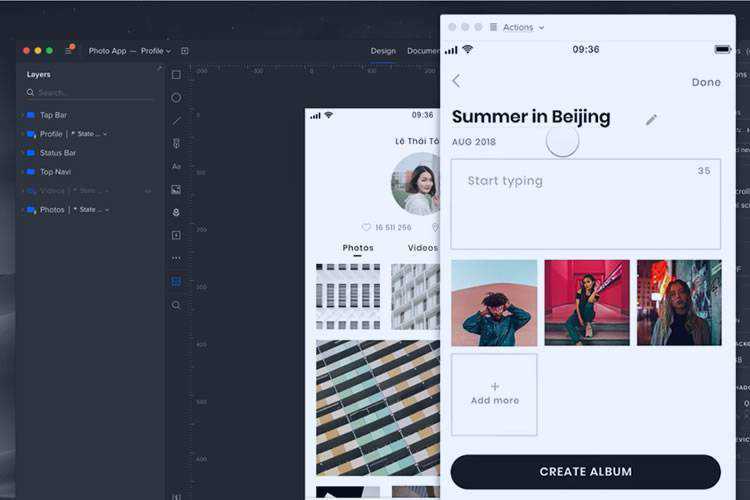The width and height of the screenshot is (750, 500).
Task: Expand the Top Navi layer
Action: pyautogui.click(x=22, y=172)
